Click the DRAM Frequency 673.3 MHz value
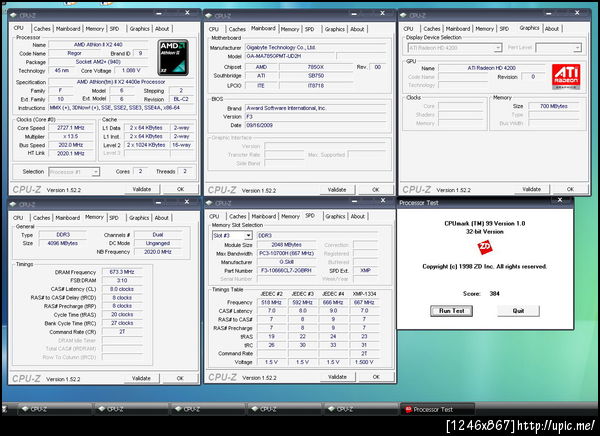The height and width of the screenshot is (436, 600). (x=122, y=272)
